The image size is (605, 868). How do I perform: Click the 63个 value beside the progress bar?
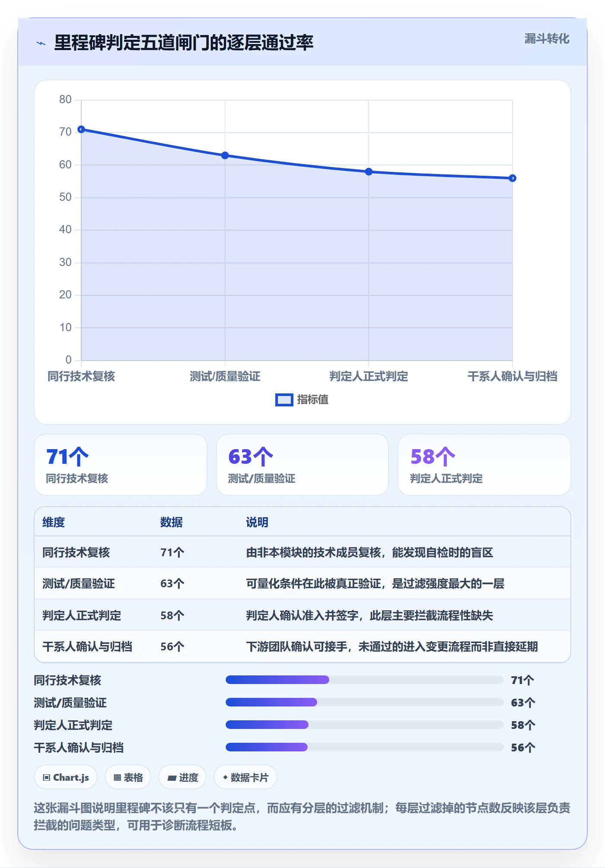tap(523, 703)
